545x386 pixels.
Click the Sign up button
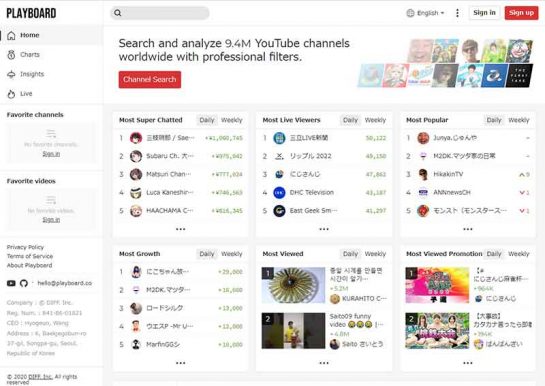click(521, 13)
